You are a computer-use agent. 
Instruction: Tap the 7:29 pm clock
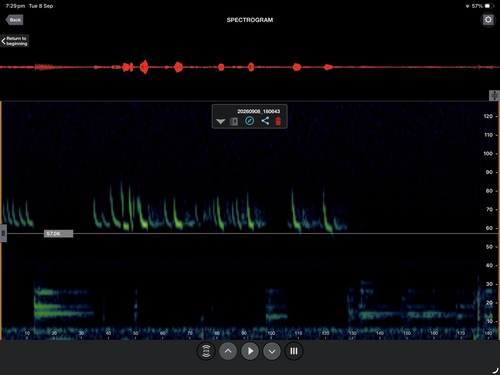click(x=15, y=6)
